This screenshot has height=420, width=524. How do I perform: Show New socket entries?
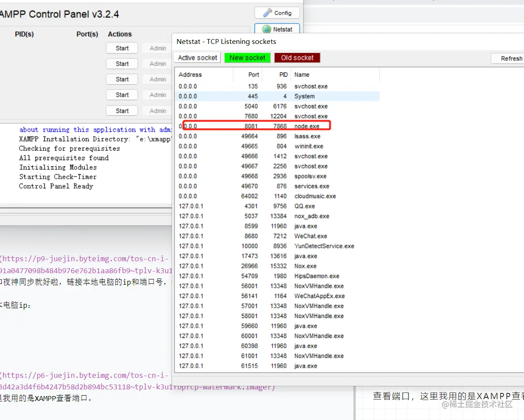[247, 57]
